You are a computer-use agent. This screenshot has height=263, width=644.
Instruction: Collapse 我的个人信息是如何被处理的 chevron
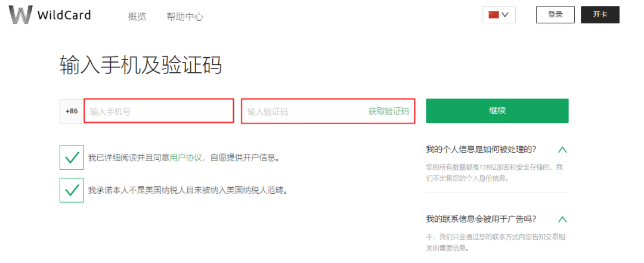(x=562, y=150)
